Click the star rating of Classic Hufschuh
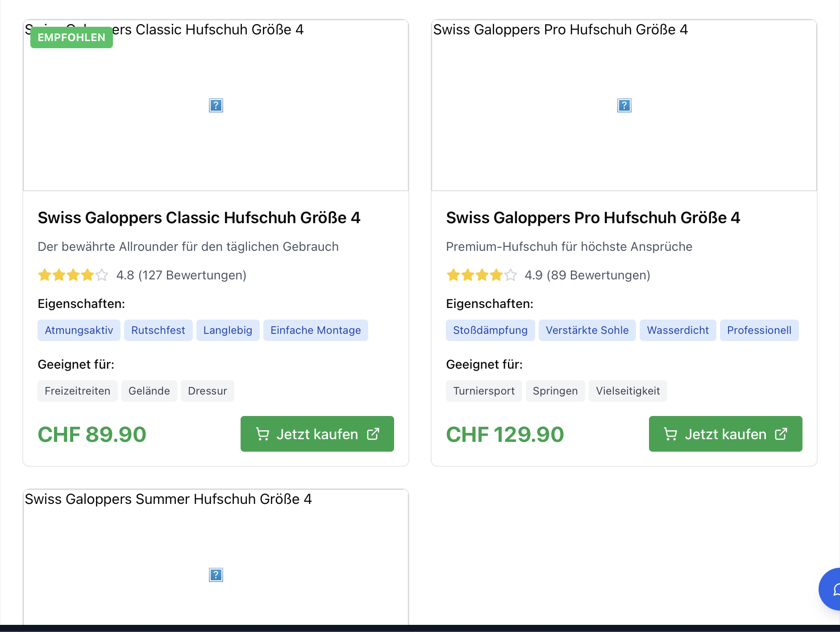 [73, 275]
